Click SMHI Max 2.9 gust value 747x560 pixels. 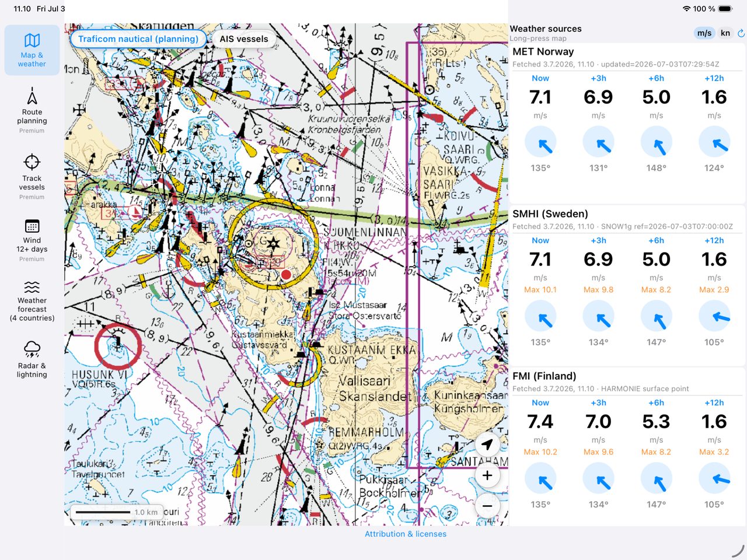coord(714,289)
